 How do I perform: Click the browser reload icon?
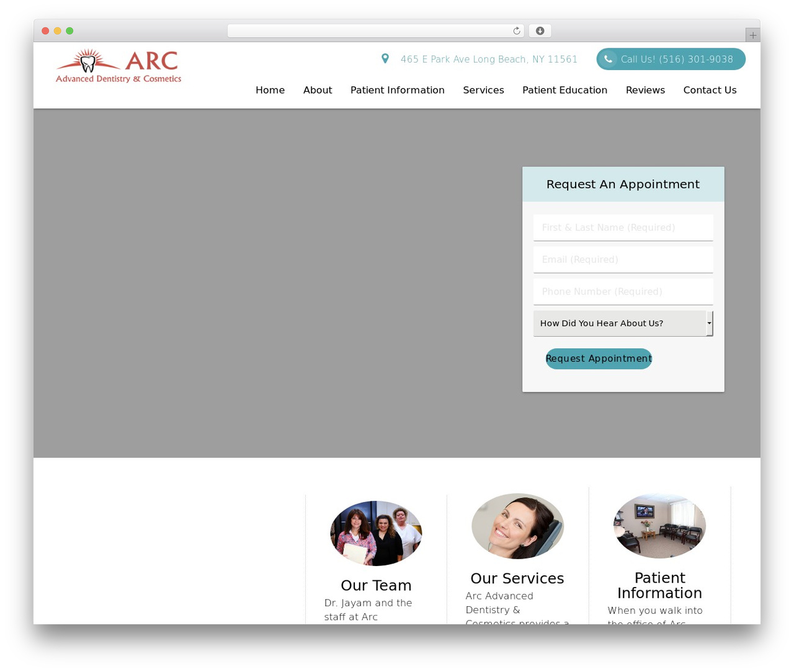516,31
